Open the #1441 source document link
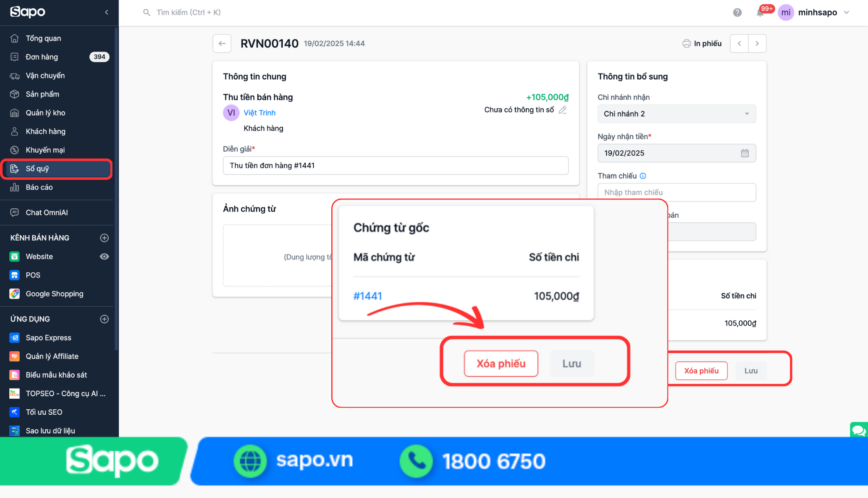This screenshot has height=498, width=868. 368,296
